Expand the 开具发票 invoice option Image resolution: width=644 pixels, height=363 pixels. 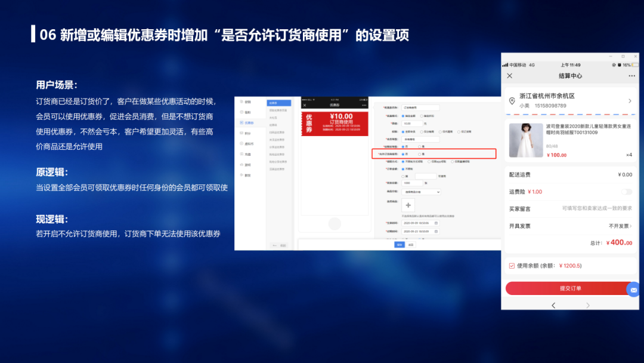point(620,226)
